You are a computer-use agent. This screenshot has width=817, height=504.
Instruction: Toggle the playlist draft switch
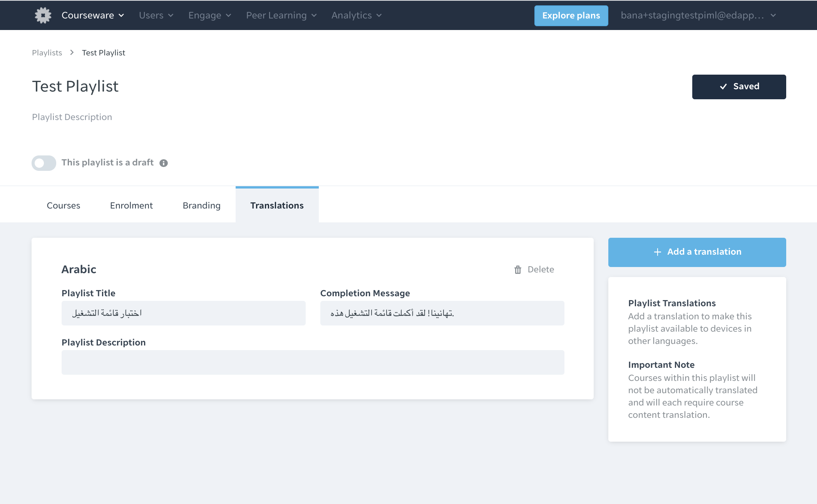click(44, 163)
